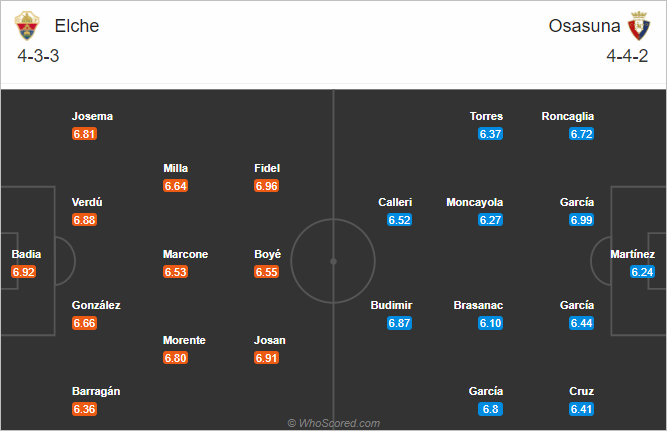667x431 pixels.
Task: Open the Osasuna team name link
Action: (x=584, y=26)
